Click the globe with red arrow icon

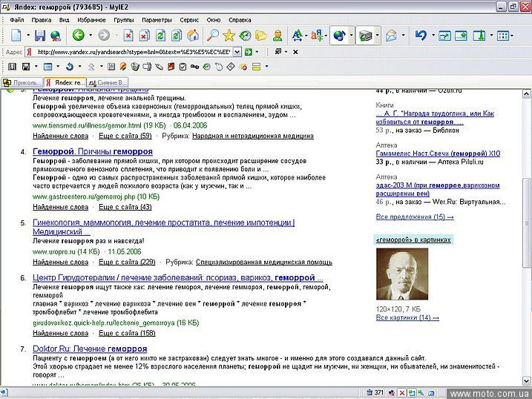(56, 36)
